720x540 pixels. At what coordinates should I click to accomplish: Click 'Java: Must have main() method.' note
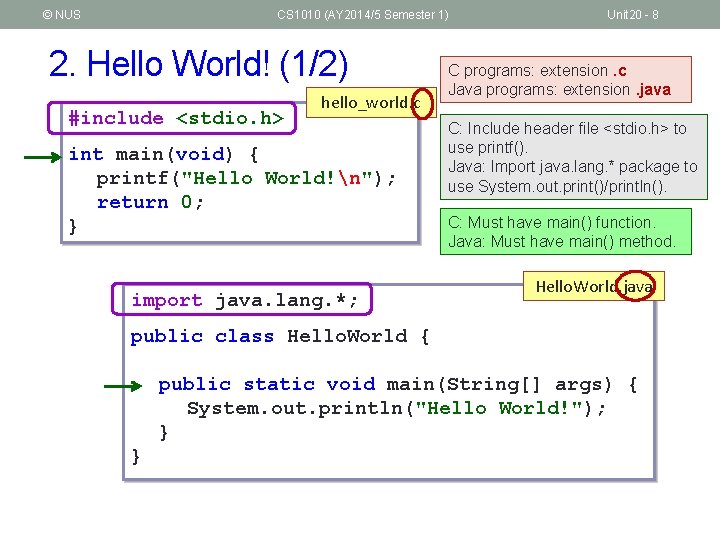[562, 241]
